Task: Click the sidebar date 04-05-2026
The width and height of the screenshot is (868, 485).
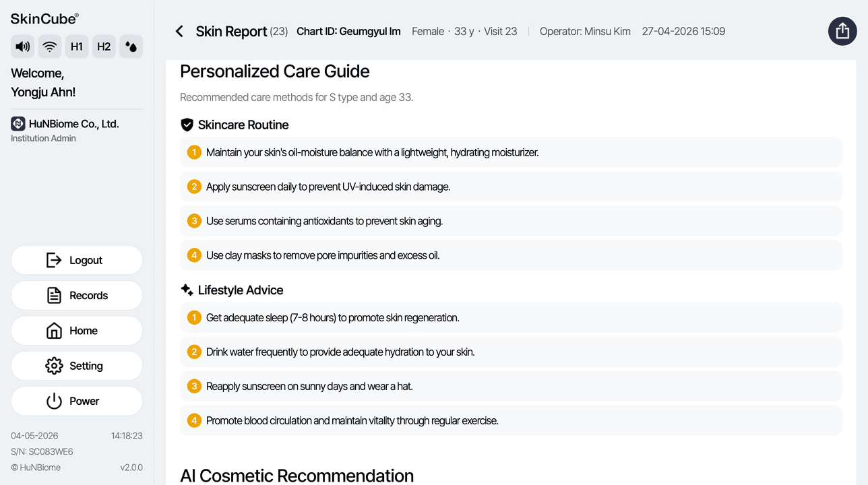Action: tap(34, 436)
